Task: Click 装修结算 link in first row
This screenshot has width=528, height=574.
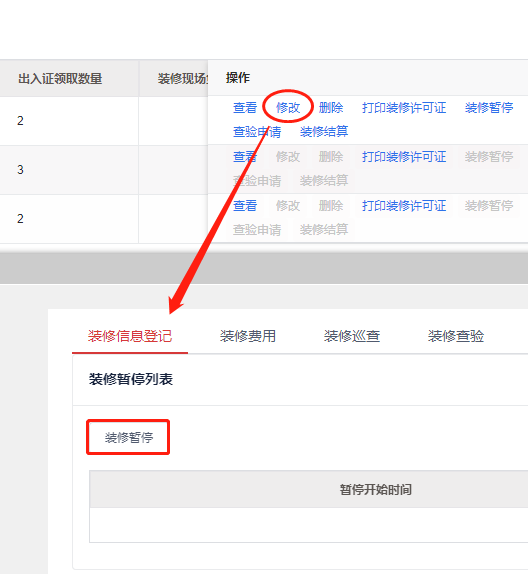Action: coord(324,132)
